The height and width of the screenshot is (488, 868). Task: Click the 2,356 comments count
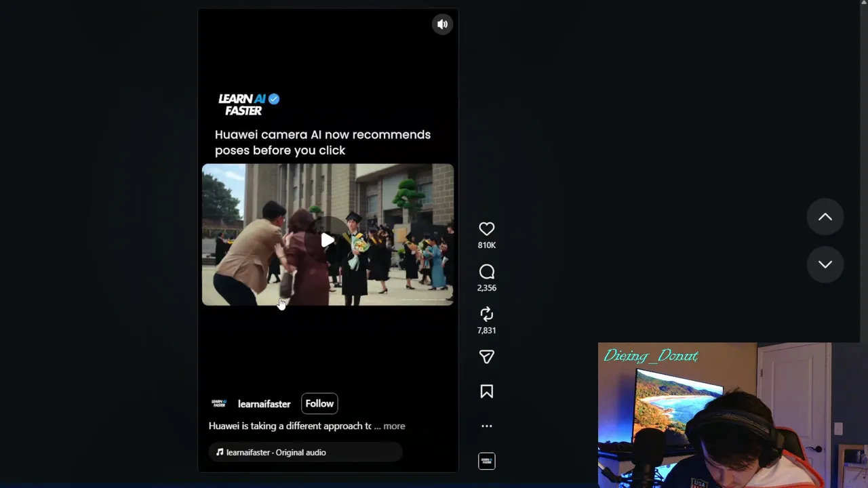pos(486,288)
